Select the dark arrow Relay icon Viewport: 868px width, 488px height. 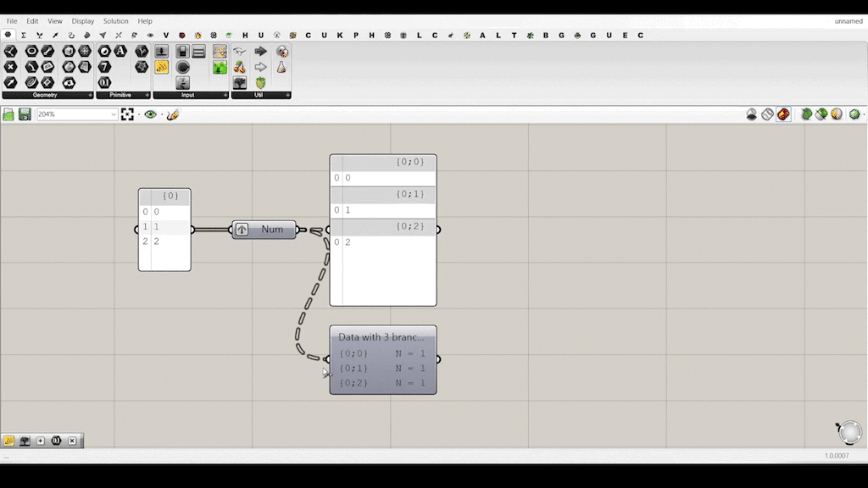click(261, 51)
